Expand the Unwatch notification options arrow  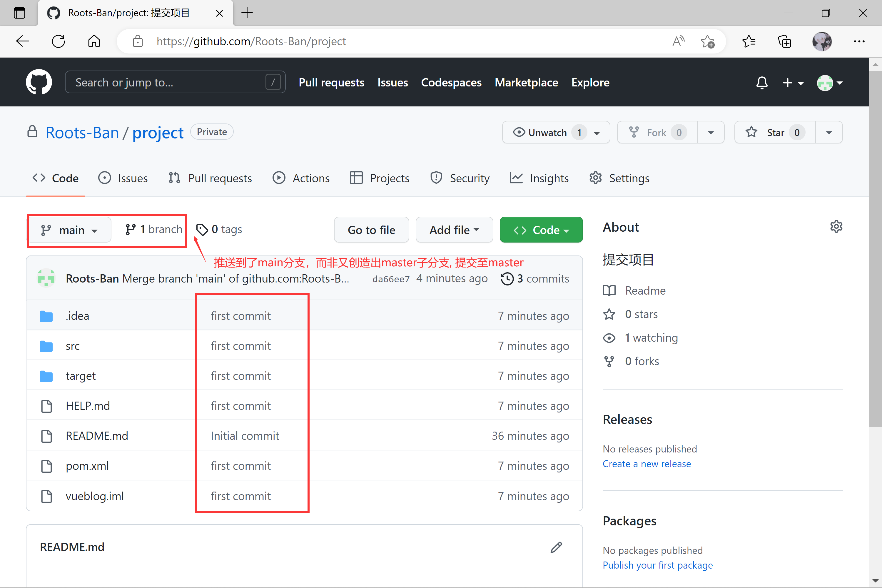[597, 133]
